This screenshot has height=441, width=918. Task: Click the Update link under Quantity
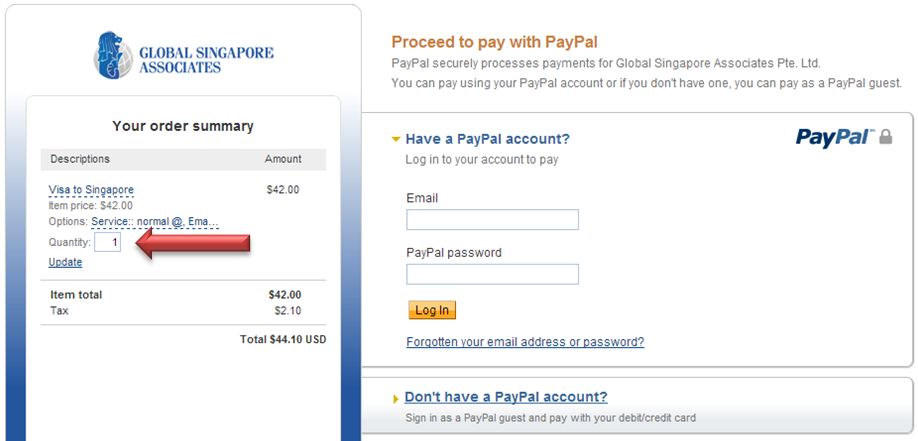65,262
